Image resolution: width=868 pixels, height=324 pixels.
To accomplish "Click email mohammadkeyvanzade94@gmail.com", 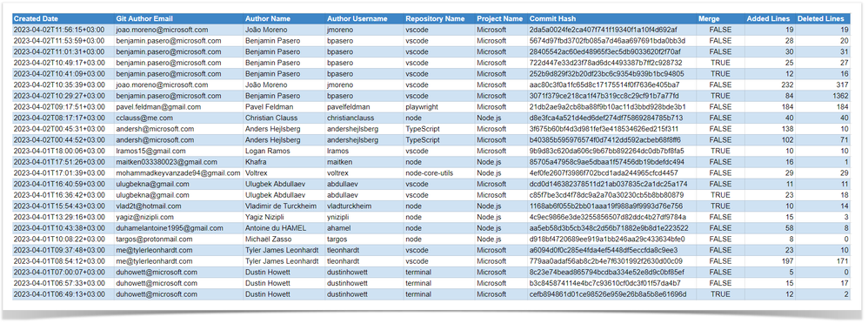I will pos(178,173).
